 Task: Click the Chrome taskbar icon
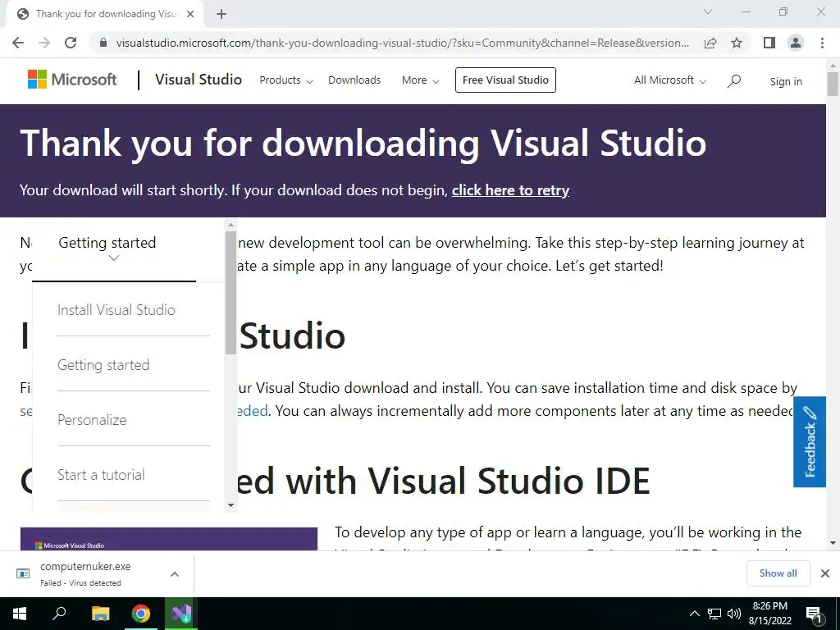tap(141, 614)
